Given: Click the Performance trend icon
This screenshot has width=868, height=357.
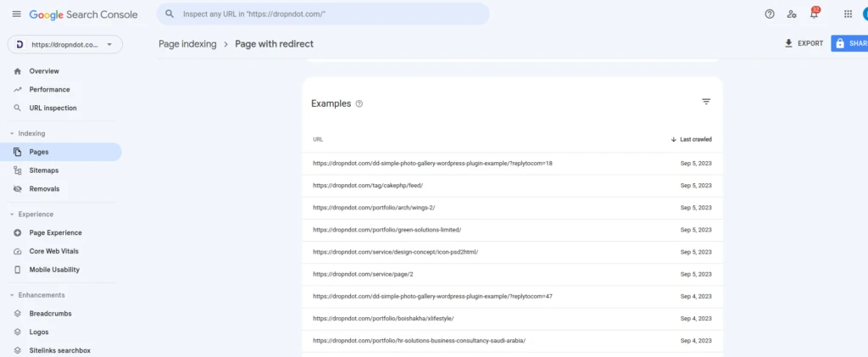Looking at the screenshot, I should [x=17, y=89].
